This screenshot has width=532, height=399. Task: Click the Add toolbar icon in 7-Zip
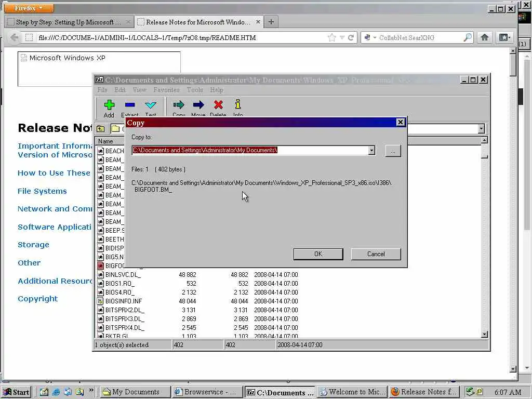pyautogui.click(x=109, y=105)
